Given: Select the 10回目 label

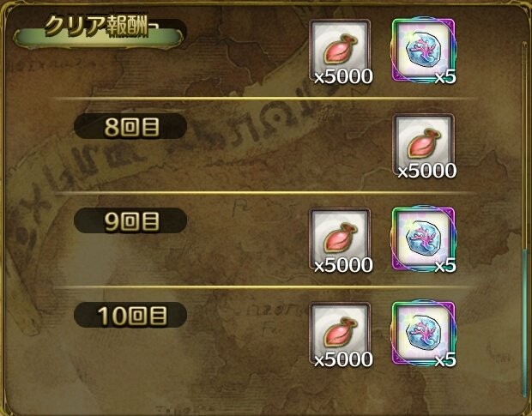Looking at the screenshot, I should point(130,315).
